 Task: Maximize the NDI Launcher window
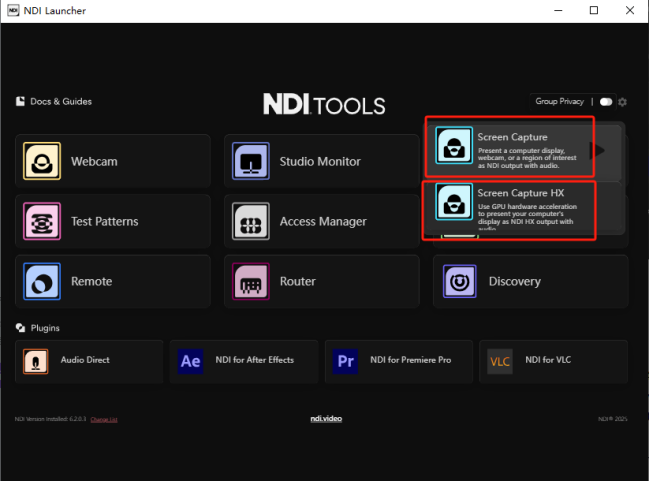click(x=594, y=10)
